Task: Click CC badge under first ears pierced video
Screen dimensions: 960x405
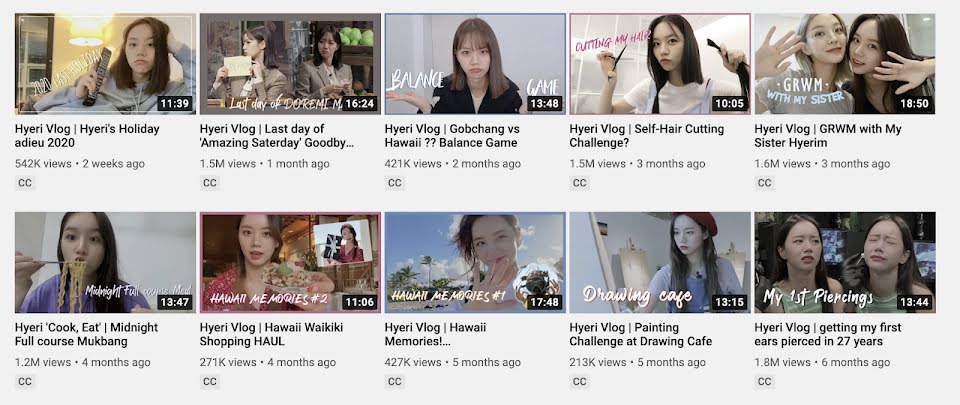Action: [765, 382]
